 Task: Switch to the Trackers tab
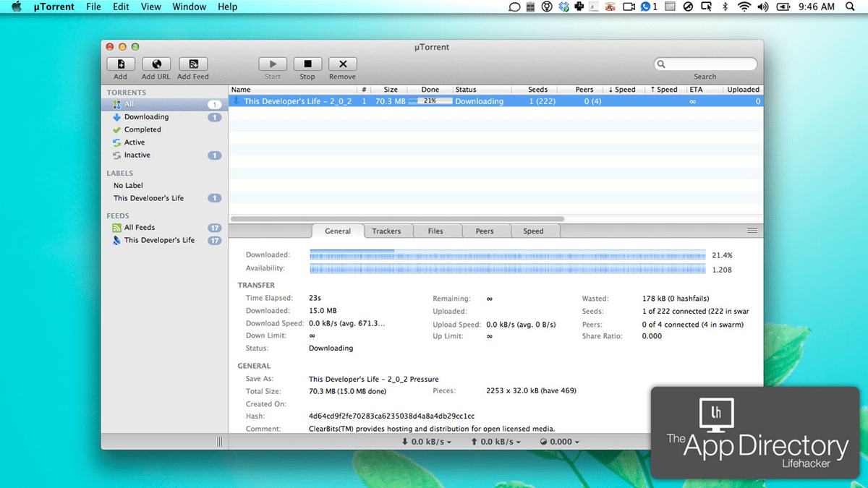point(388,231)
